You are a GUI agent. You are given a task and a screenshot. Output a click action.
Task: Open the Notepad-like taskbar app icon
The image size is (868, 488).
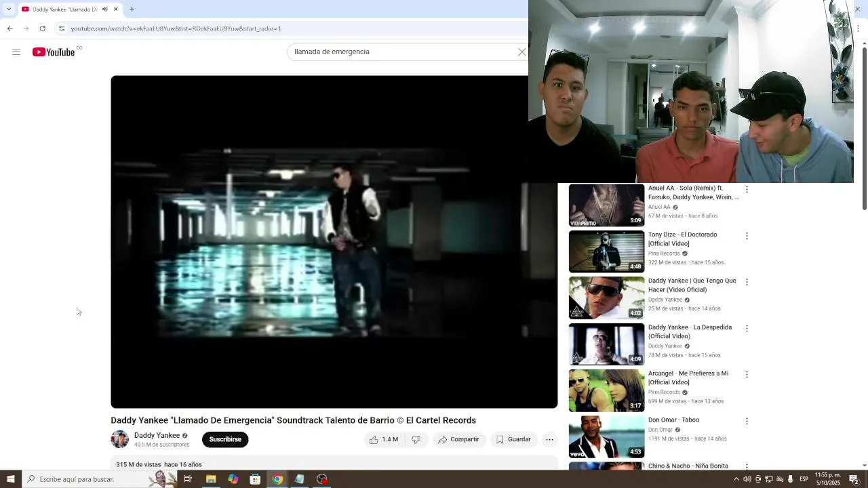click(x=299, y=479)
